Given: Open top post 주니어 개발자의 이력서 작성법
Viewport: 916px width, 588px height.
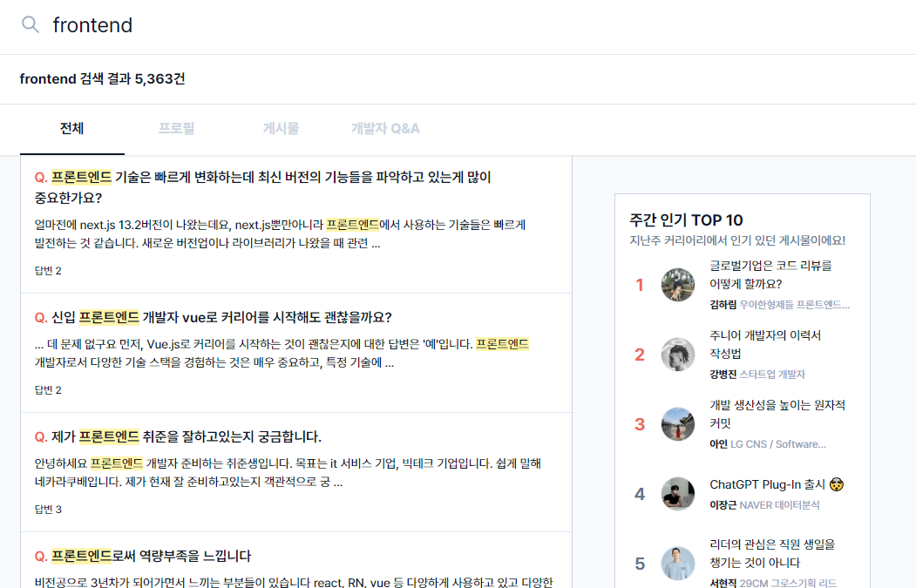Looking at the screenshot, I should coord(765,344).
